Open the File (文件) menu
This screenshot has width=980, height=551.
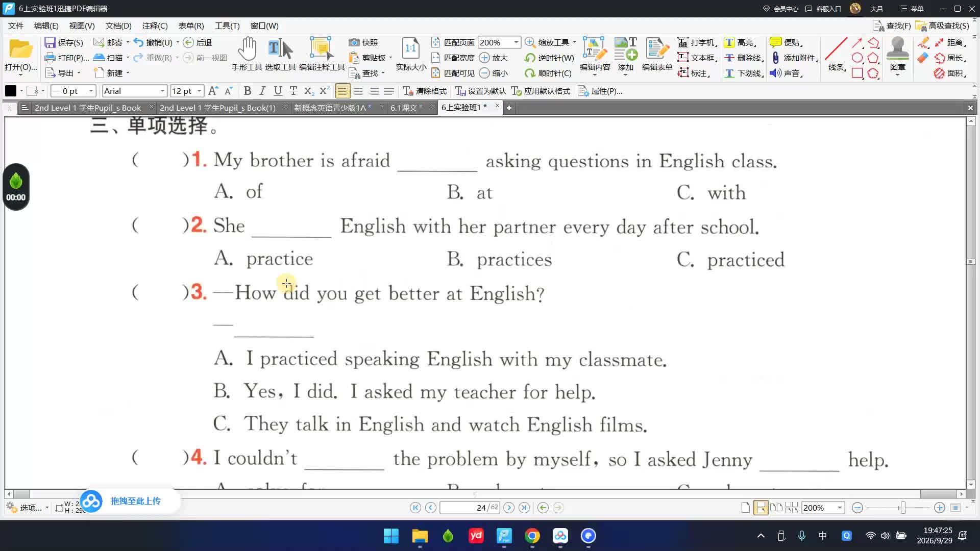pos(16,26)
